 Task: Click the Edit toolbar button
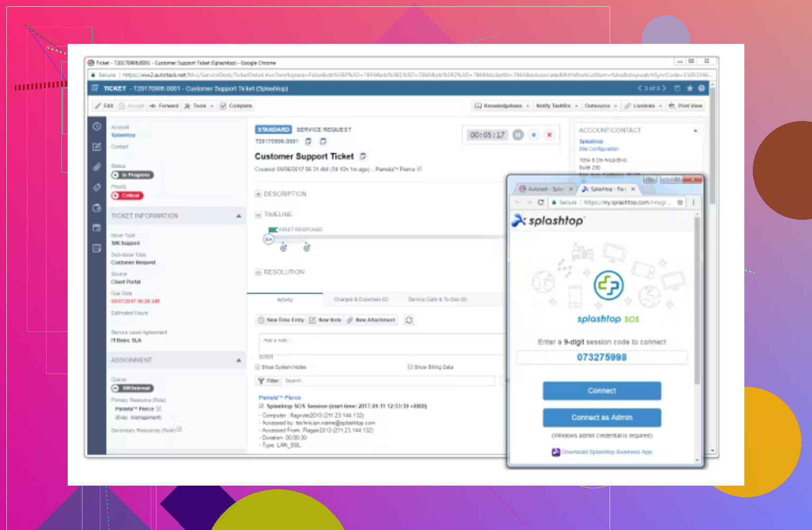104,106
